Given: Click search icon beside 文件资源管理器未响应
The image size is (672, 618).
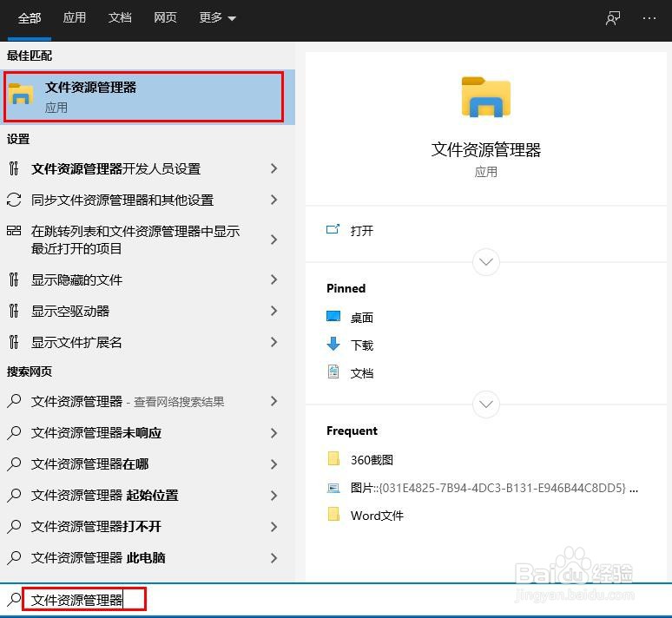Looking at the screenshot, I should 14,433.
